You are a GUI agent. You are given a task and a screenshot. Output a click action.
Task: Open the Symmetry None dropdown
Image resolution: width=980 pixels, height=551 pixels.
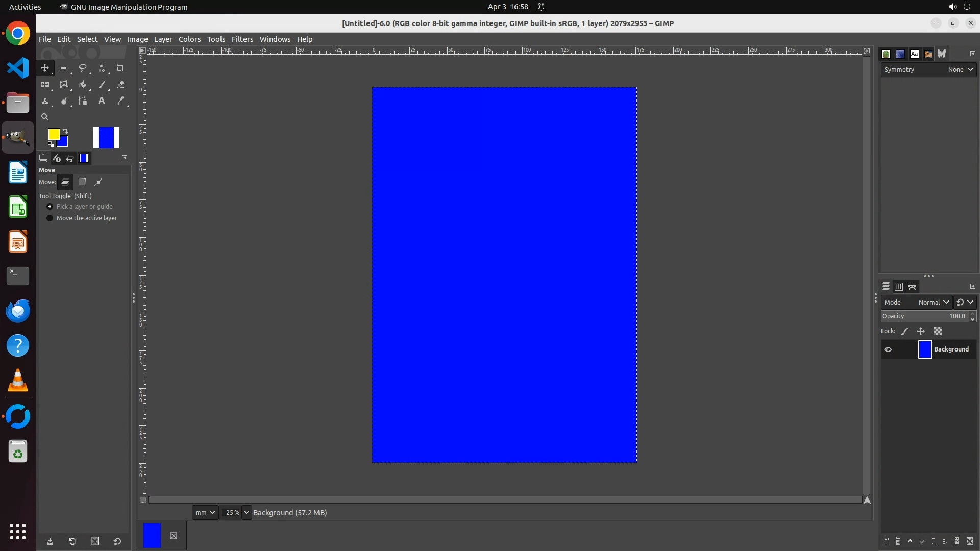[x=960, y=70]
